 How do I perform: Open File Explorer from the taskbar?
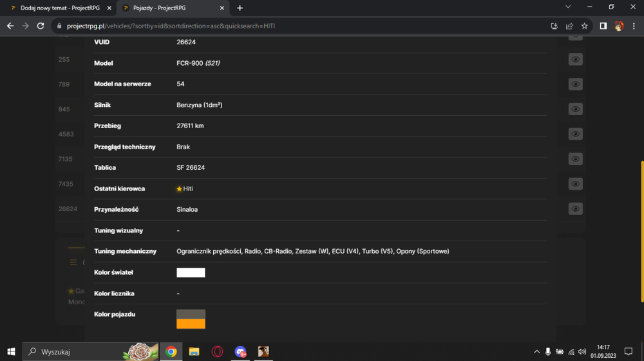pos(194,351)
